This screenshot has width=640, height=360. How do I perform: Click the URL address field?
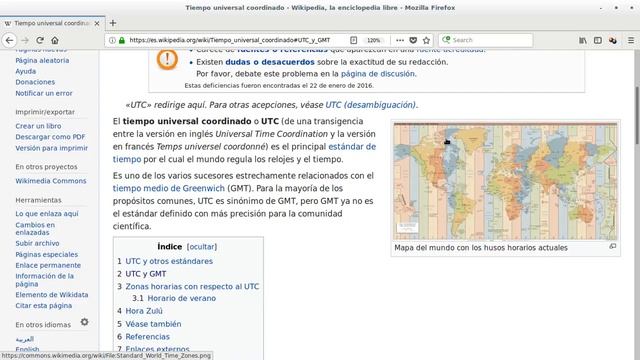[230, 40]
